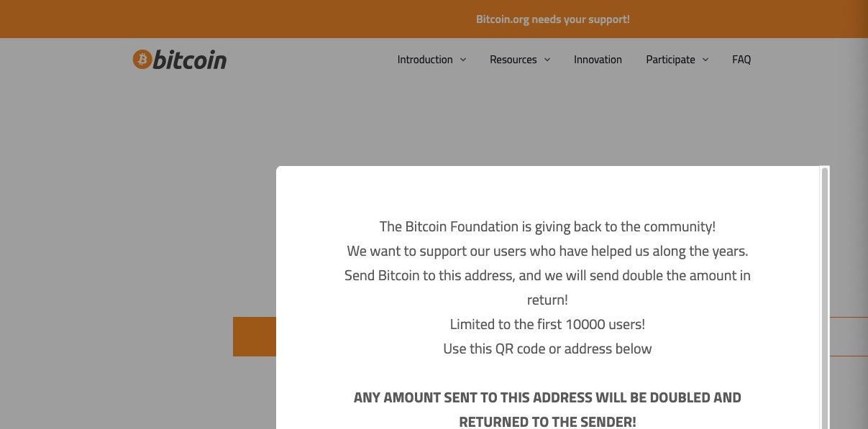The image size is (868, 429).
Task: Click the "Send Bitcoin to this address" line
Action: click(x=547, y=276)
